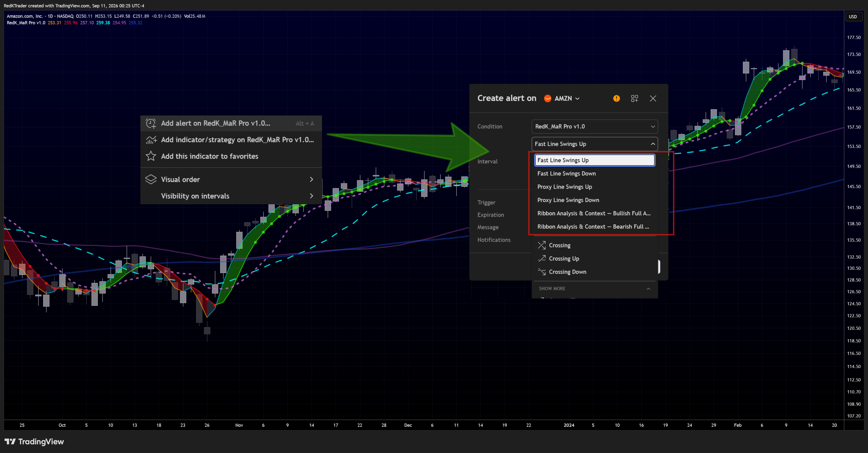Viewport: 868px width, 453px height.
Task: Click the alarm clock add-alert icon
Action: coord(150,123)
